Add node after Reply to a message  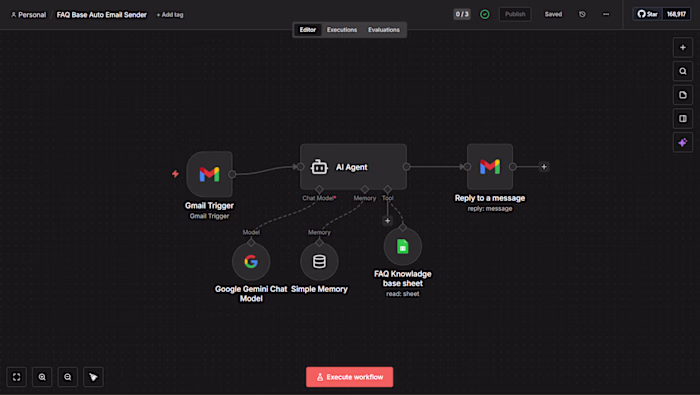544,166
